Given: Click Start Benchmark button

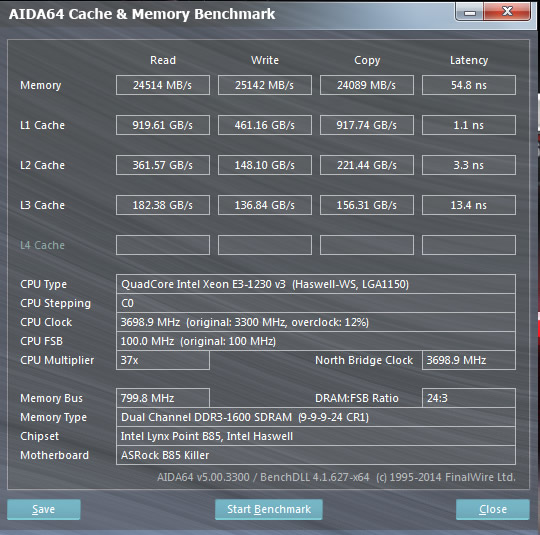Looking at the screenshot, I should click(x=269, y=509).
